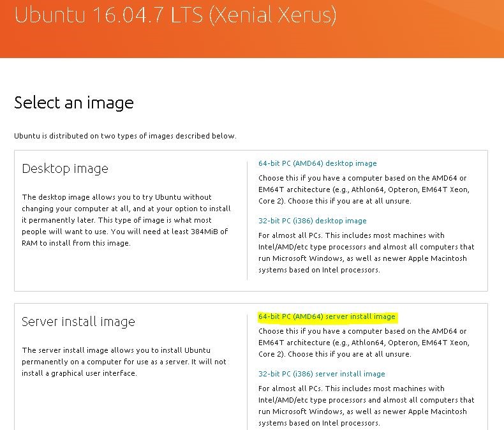Viewport: 504px width, 430px height.
Task: Click "Apple Macintosh" text in the desktop section
Action: pos(436,258)
